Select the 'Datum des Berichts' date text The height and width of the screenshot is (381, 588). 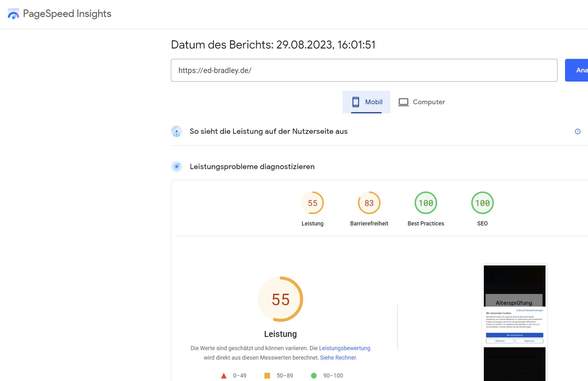coord(273,45)
